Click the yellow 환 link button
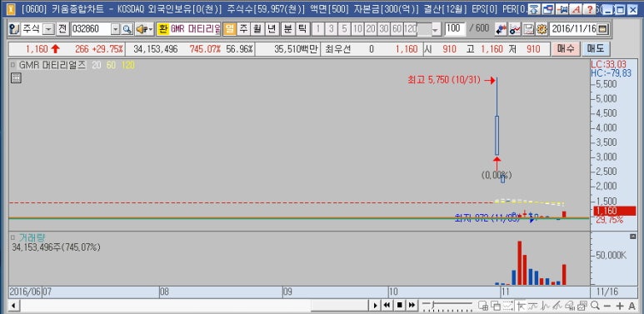 pos(163,29)
